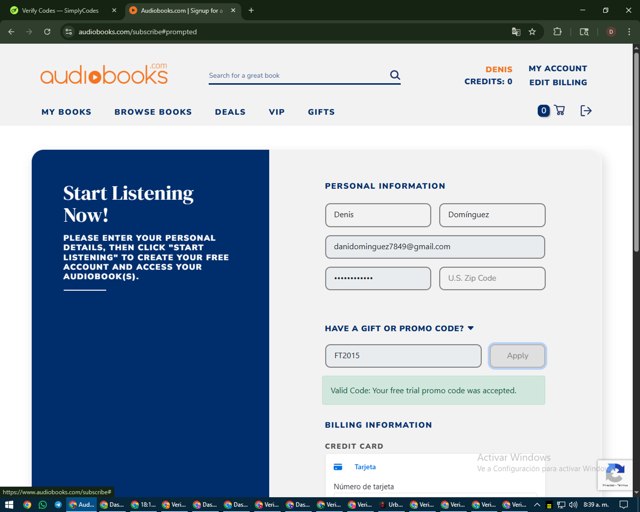This screenshot has height=512, width=640.
Task: Click the Número de tarjeta label
Action: pyautogui.click(x=364, y=487)
